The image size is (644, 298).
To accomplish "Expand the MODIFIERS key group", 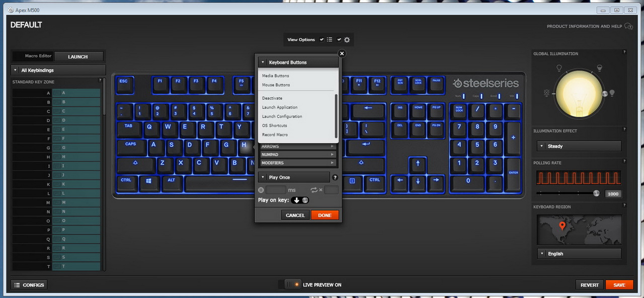I will [x=298, y=163].
